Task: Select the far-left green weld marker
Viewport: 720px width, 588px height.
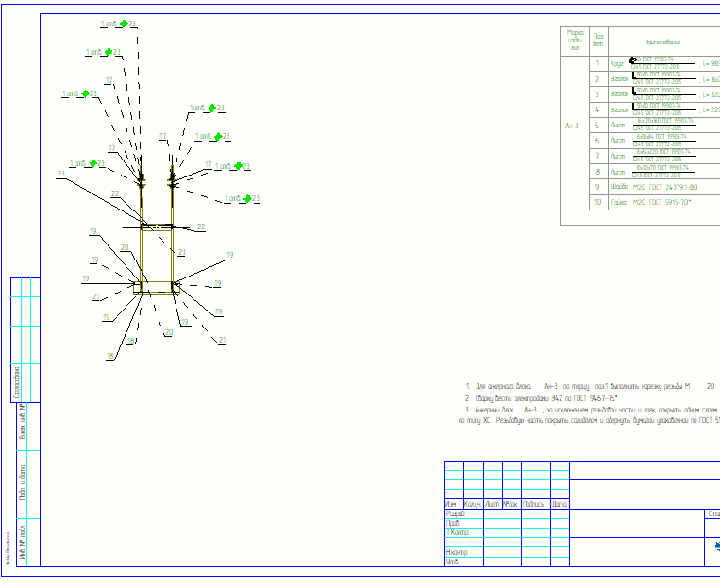Action: click(x=85, y=93)
